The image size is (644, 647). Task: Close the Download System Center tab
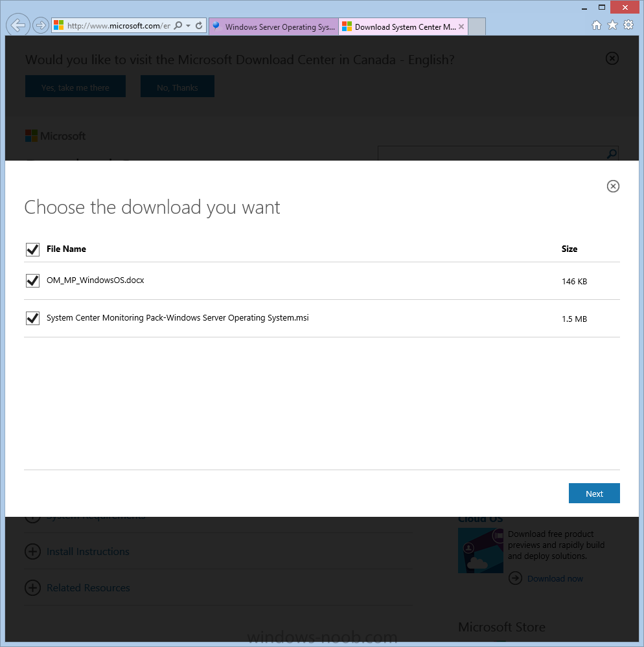click(461, 27)
